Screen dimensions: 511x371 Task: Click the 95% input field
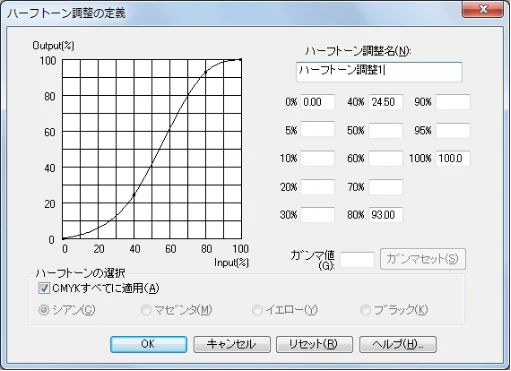pos(453,130)
